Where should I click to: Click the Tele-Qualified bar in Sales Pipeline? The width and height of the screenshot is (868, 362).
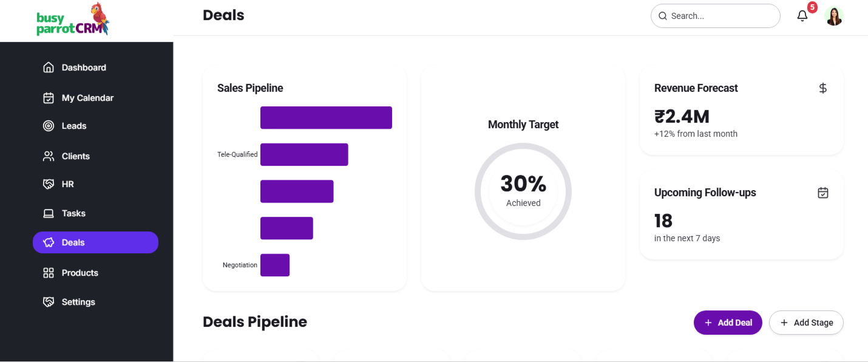tap(304, 155)
